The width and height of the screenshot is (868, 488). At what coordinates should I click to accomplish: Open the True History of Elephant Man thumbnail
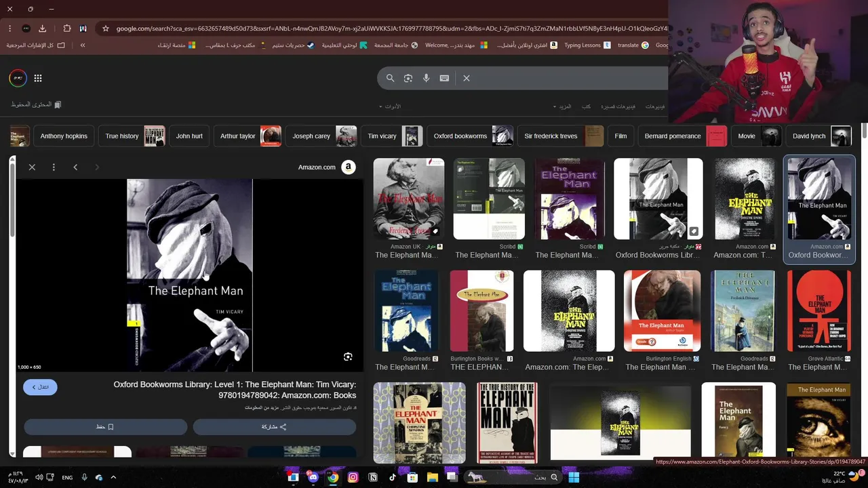507,423
